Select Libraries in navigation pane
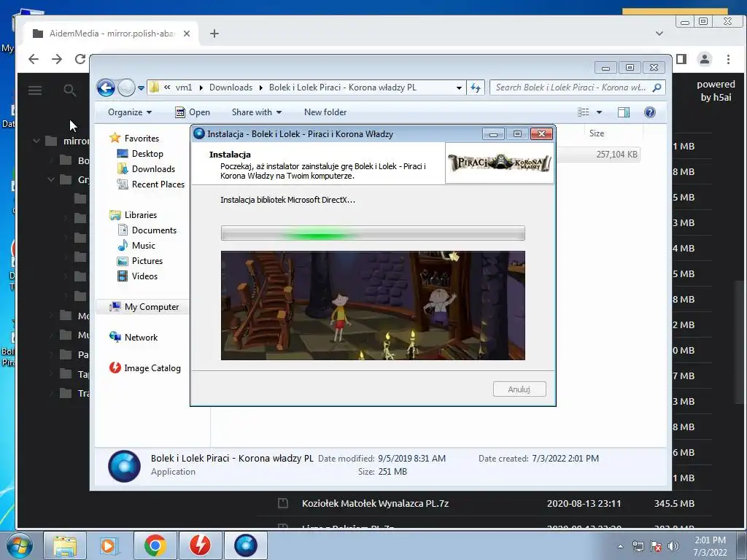Image resolution: width=747 pixels, height=560 pixels. 133,215
